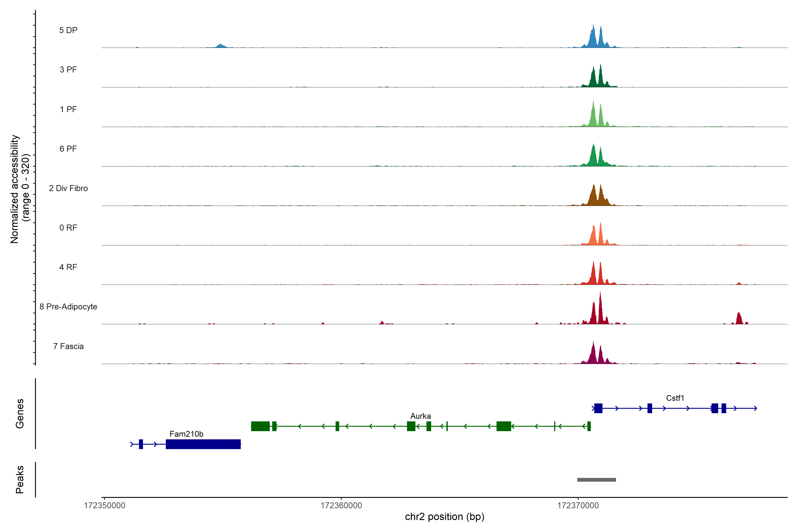Click the first blue Cstf1 exon block

pyautogui.click(x=598, y=408)
